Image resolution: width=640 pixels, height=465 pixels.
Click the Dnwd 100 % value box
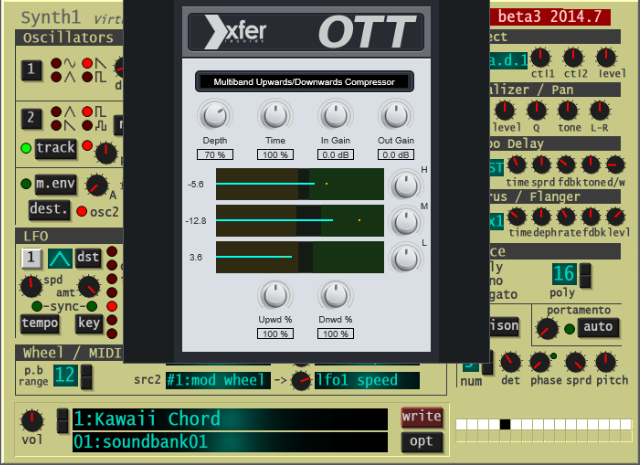(x=335, y=334)
